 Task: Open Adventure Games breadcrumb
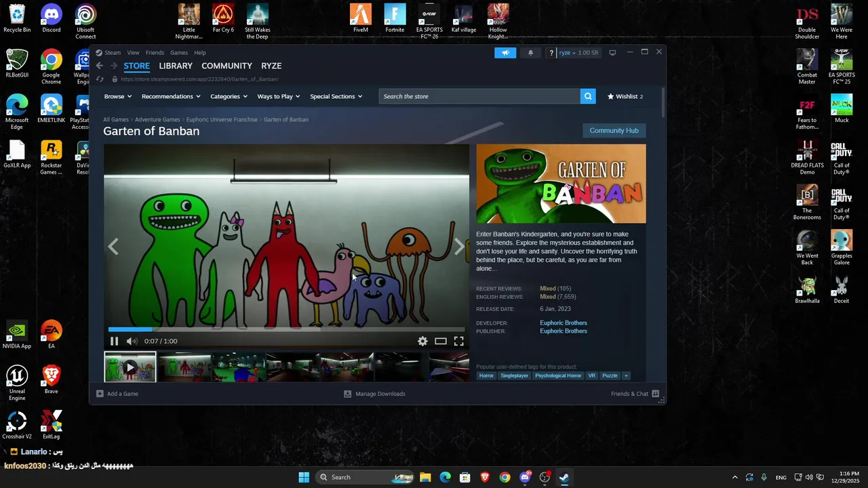(x=157, y=119)
